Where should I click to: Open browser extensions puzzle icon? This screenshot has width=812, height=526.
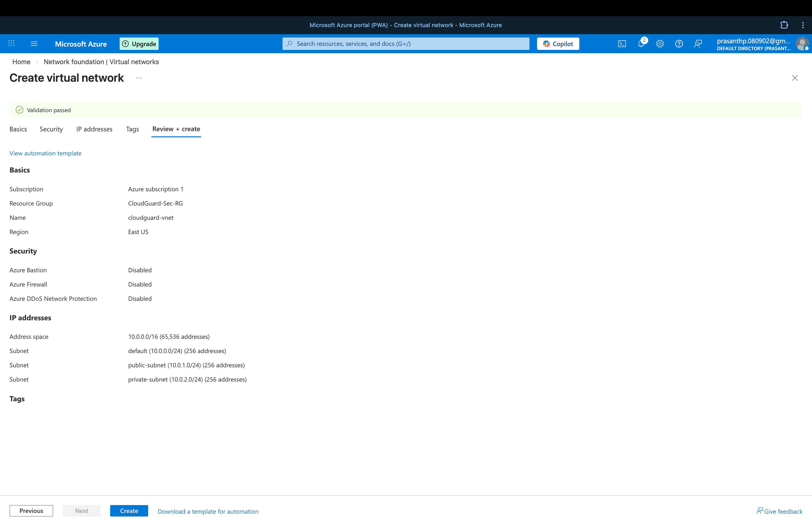click(784, 25)
